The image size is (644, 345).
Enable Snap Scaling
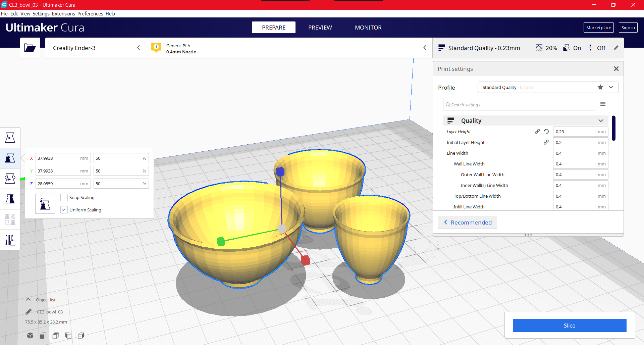pyautogui.click(x=64, y=197)
